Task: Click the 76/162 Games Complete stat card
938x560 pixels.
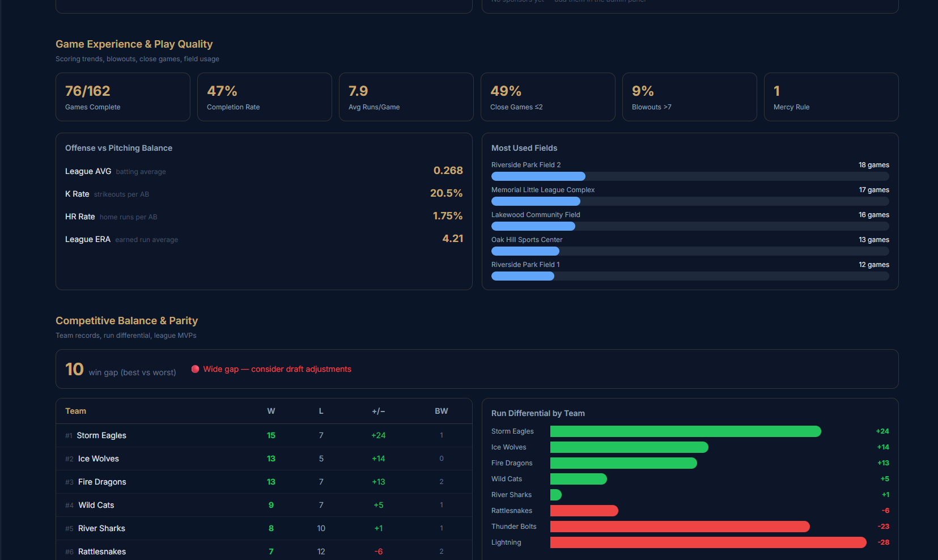Action: click(122, 96)
